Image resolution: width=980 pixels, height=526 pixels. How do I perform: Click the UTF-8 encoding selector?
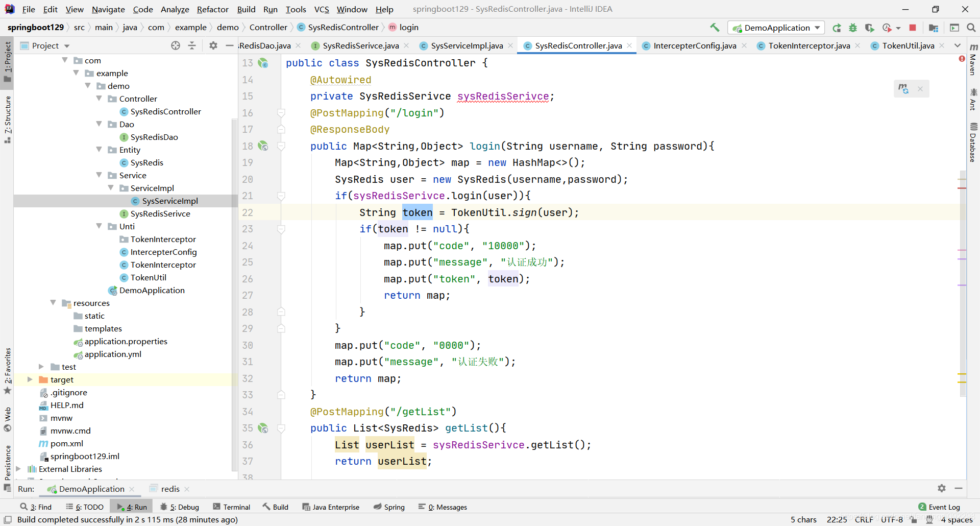coord(892,519)
